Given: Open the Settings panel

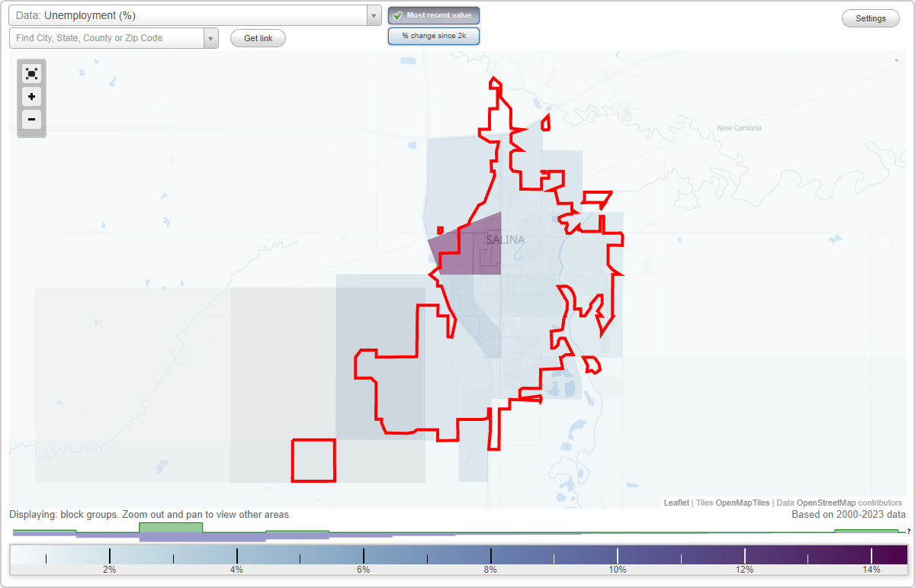Looking at the screenshot, I should (870, 18).
